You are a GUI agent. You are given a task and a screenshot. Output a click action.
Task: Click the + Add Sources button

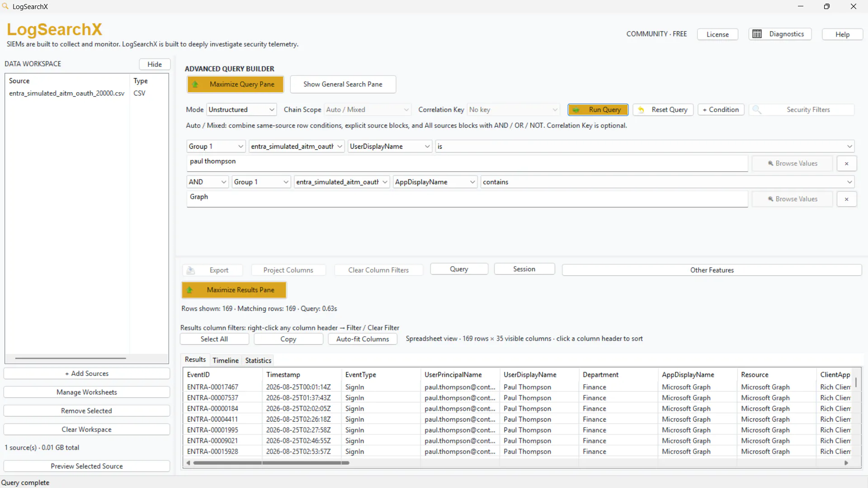(87, 374)
